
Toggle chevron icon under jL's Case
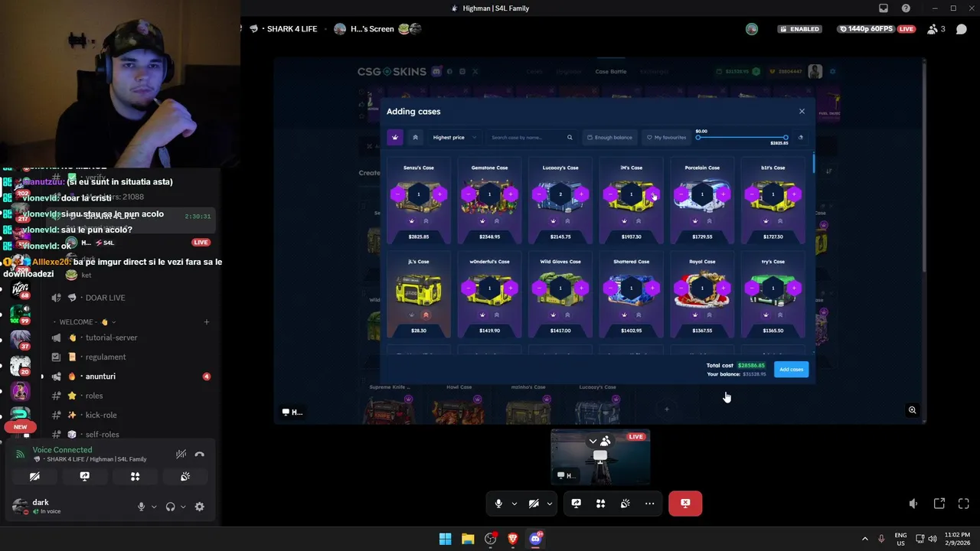[x=426, y=315]
